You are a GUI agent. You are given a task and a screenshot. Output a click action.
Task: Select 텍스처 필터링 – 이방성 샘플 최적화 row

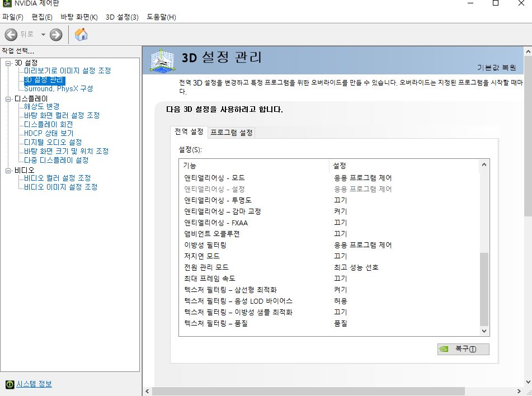point(329,312)
